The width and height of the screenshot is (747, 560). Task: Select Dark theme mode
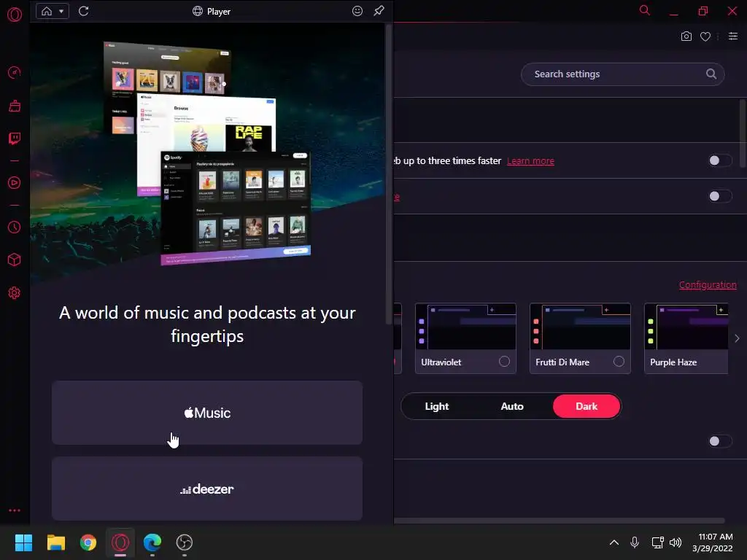tap(587, 406)
